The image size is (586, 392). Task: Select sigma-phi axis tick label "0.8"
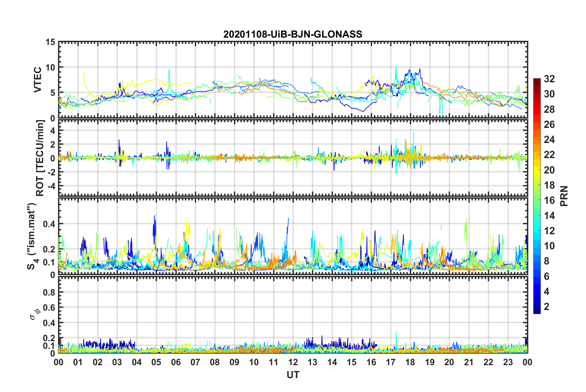(x=49, y=292)
